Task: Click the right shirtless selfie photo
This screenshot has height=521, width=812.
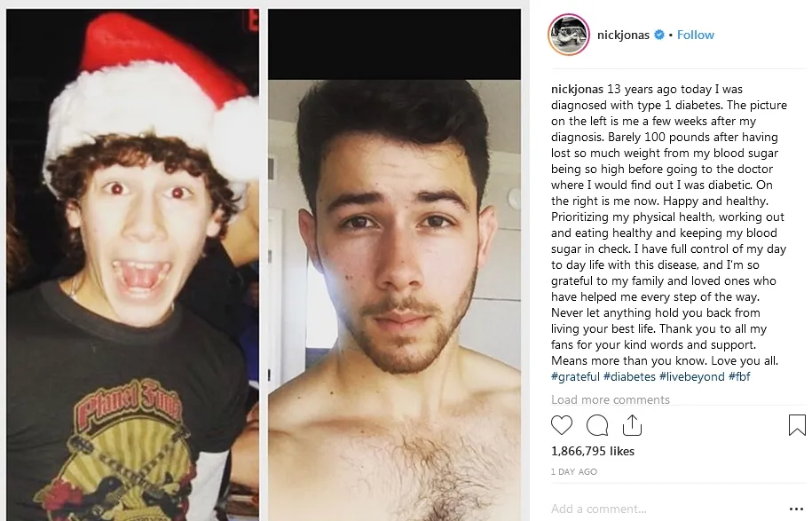Action: pyautogui.click(x=395, y=264)
